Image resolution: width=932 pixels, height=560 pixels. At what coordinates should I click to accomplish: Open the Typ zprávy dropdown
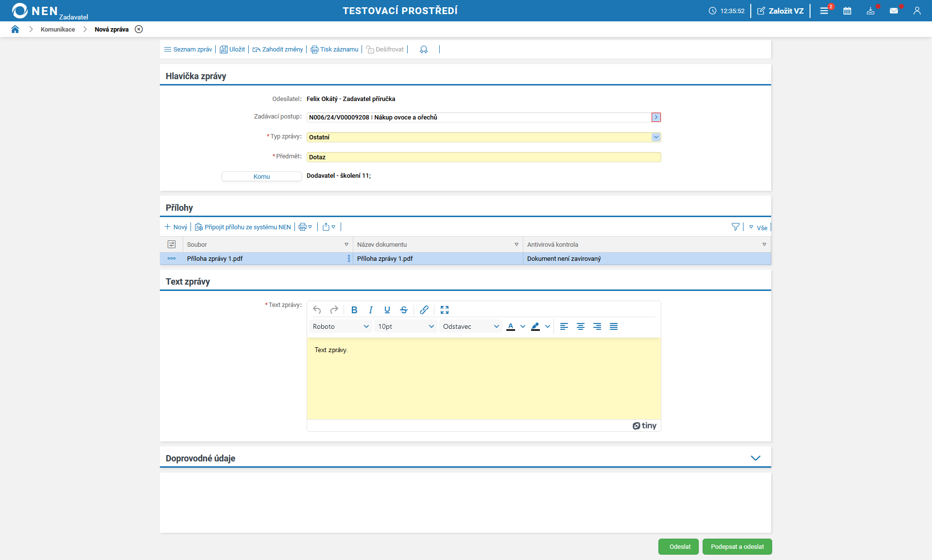click(656, 137)
